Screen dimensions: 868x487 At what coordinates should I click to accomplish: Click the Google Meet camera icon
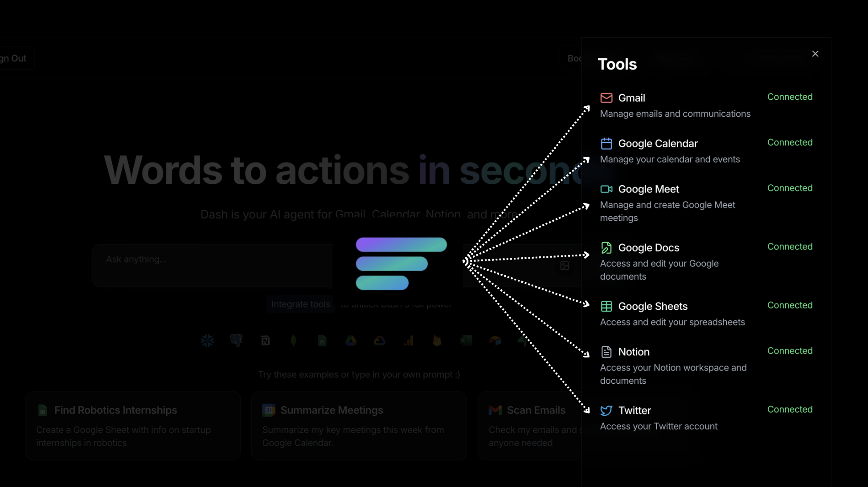tap(606, 189)
